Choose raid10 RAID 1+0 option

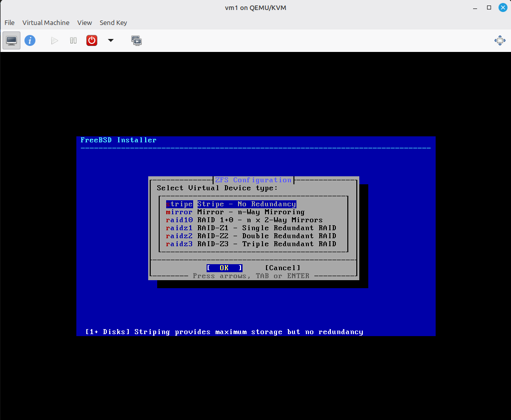244,220
